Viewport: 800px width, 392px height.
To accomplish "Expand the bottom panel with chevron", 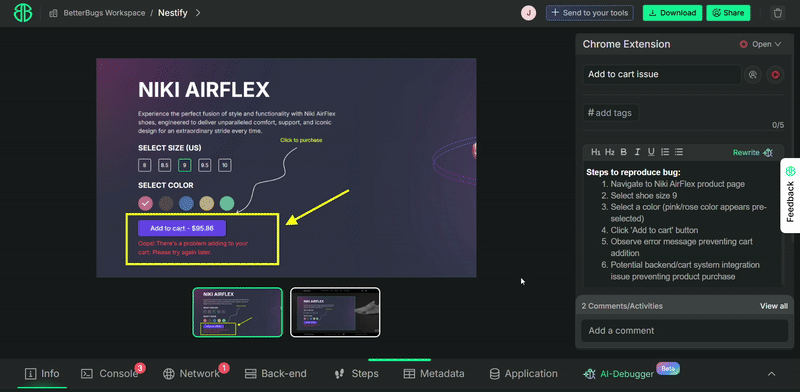I will coord(771,374).
